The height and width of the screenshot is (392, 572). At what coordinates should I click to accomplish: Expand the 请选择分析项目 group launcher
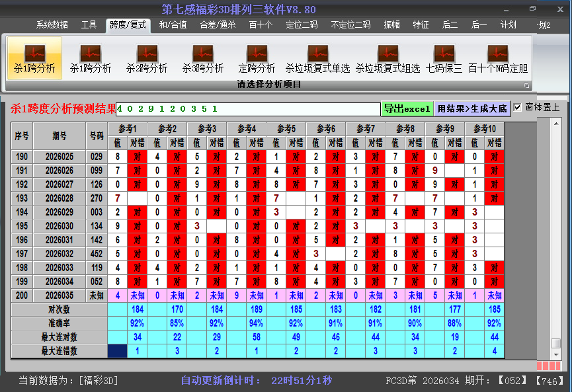(527, 85)
